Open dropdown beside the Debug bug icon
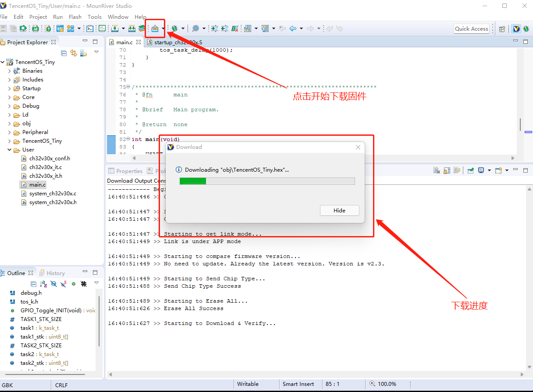The height and width of the screenshot is (392, 533). pos(183,28)
